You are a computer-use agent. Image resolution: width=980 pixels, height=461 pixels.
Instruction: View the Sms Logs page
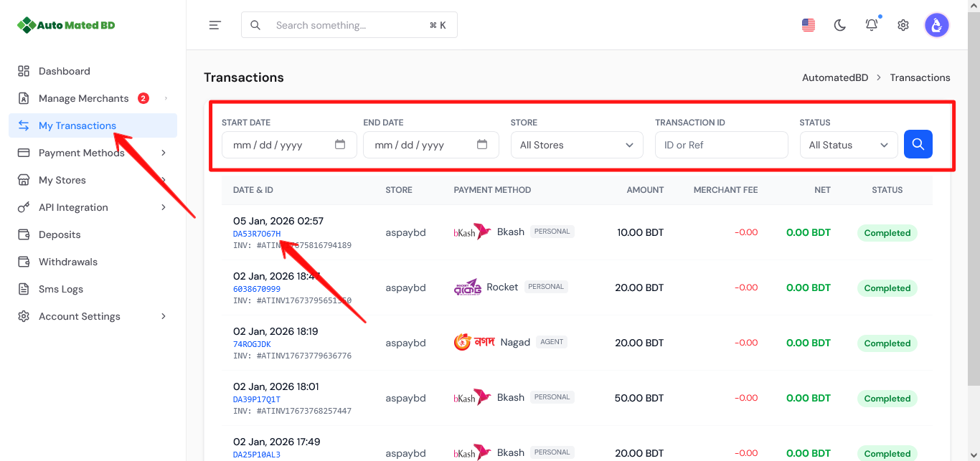click(x=59, y=288)
